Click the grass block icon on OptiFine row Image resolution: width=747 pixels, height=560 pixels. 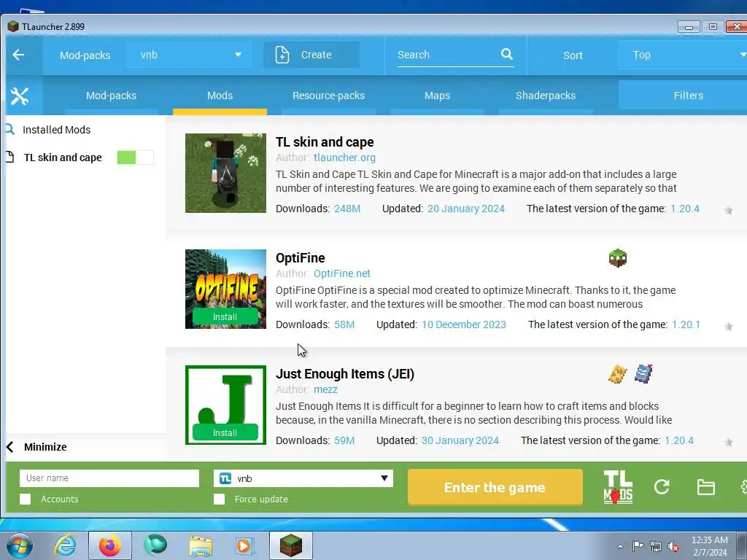pos(618,258)
